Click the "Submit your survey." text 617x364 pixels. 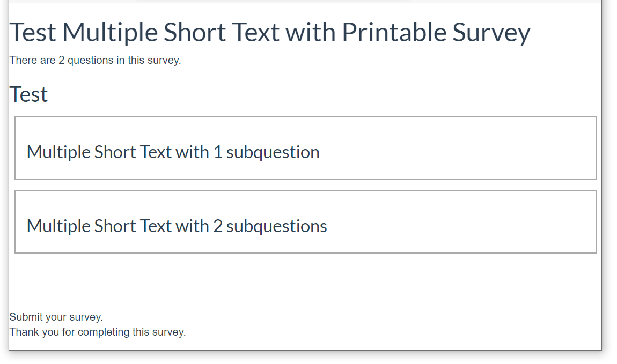tap(56, 317)
